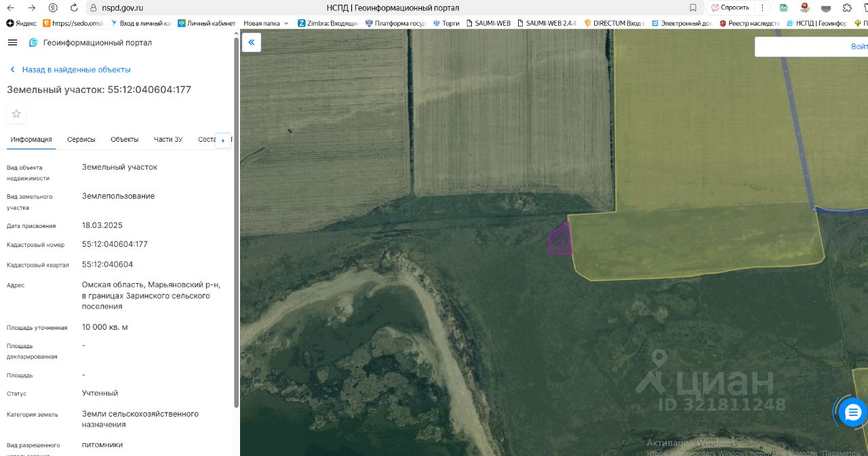Click the side panel vertical scrollbar
This screenshot has width=868, height=456.
click(236, 224)
